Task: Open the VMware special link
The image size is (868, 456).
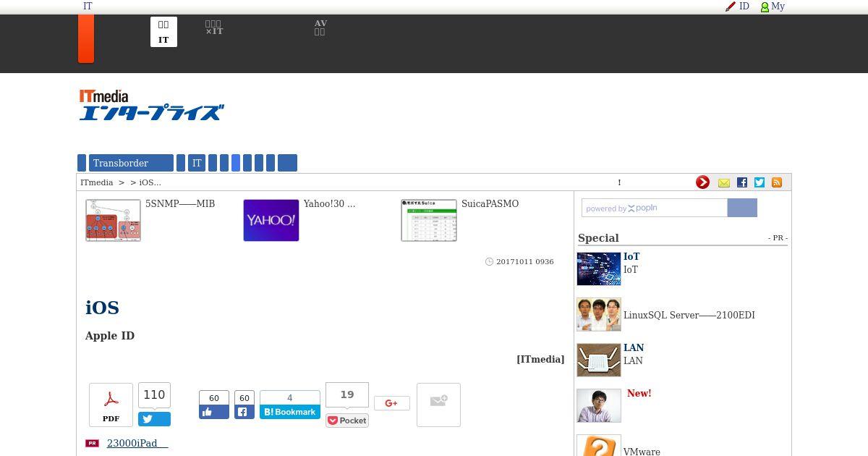Action: [x=642, y=452]
